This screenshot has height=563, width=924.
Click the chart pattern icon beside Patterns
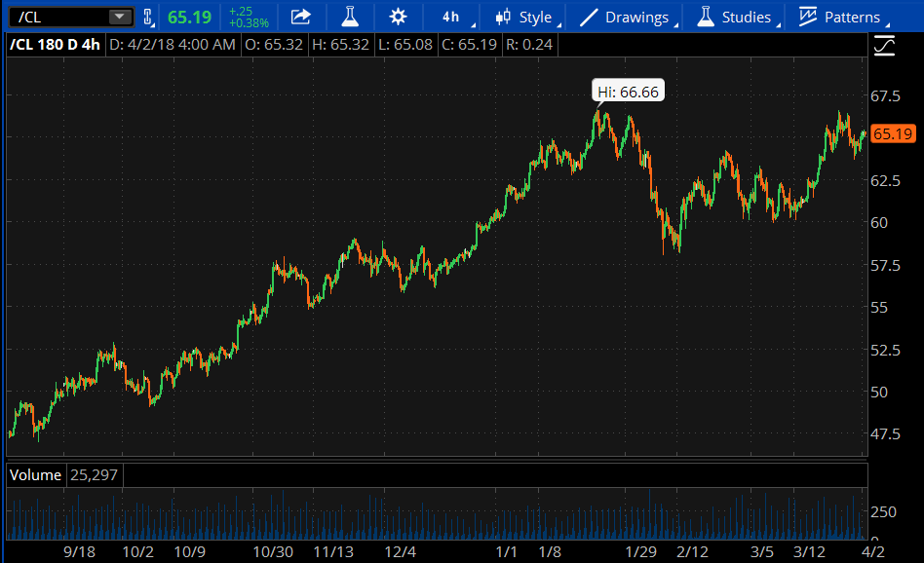click(x=808, y=17)
